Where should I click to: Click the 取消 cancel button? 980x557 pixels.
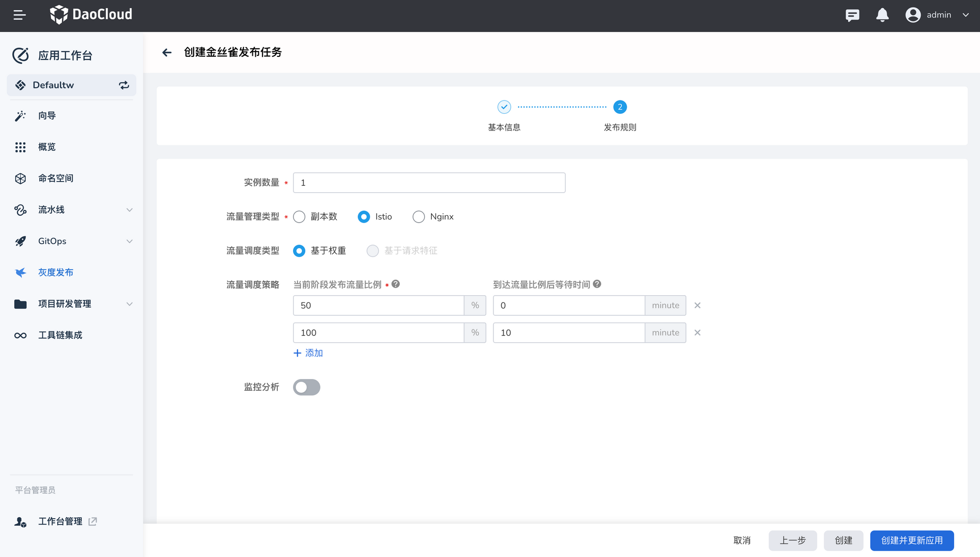click(742, 540)
